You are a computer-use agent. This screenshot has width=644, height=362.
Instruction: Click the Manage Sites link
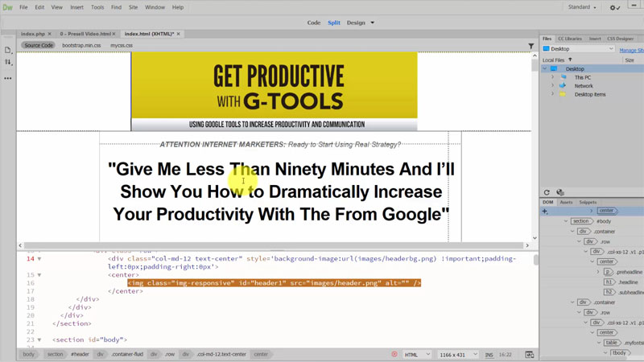[631, 50]
